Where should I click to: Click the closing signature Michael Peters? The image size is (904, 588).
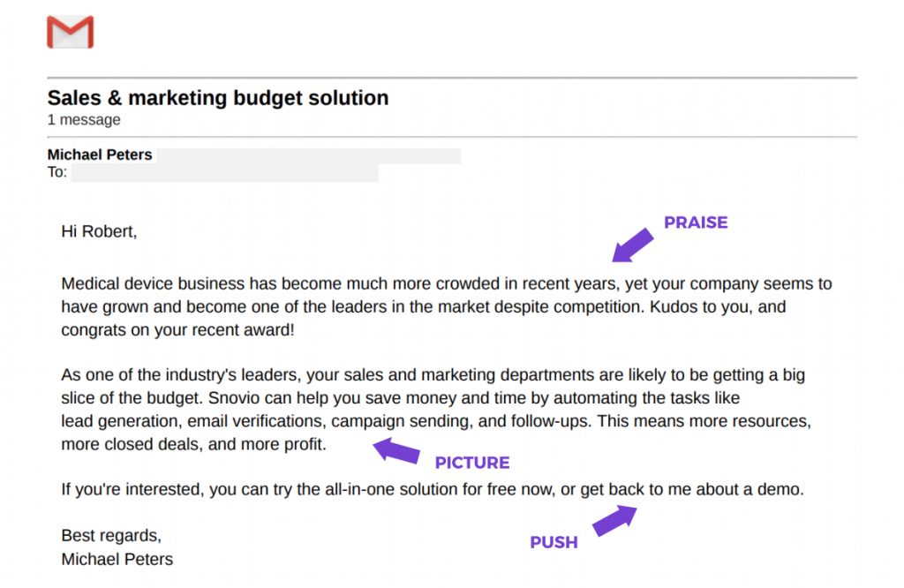click(117, 559)
